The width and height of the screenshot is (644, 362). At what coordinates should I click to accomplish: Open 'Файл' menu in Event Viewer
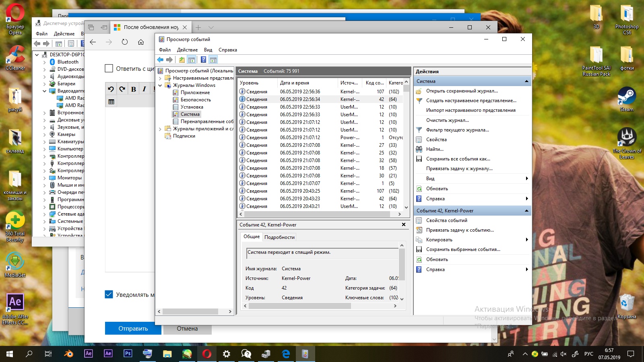coord(165,50)
